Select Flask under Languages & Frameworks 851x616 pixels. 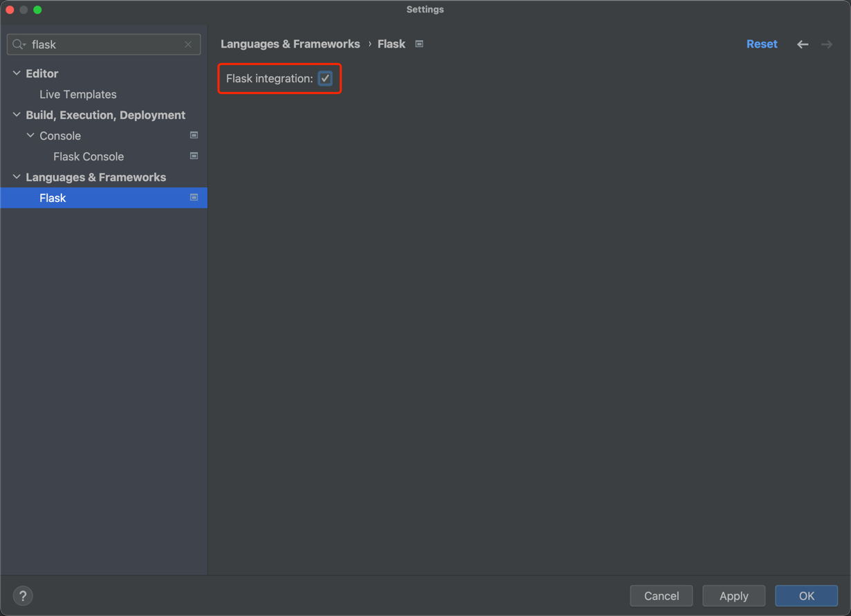tap(104, 198)
